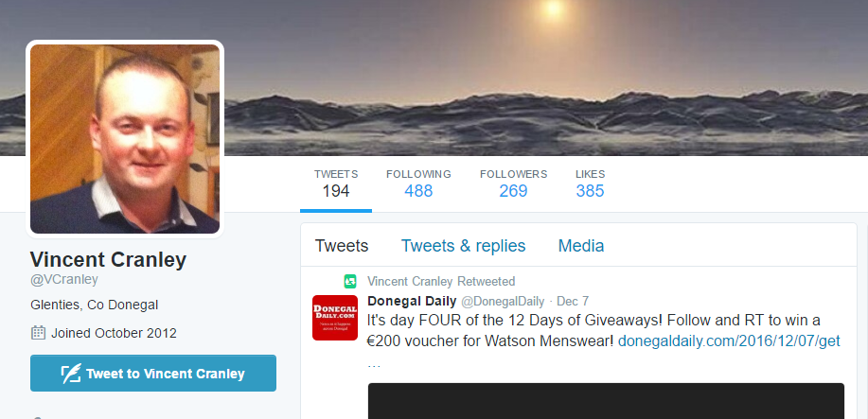868x419 pixels.
Task: Open the Media tab
Action: (x=580, y=246)
